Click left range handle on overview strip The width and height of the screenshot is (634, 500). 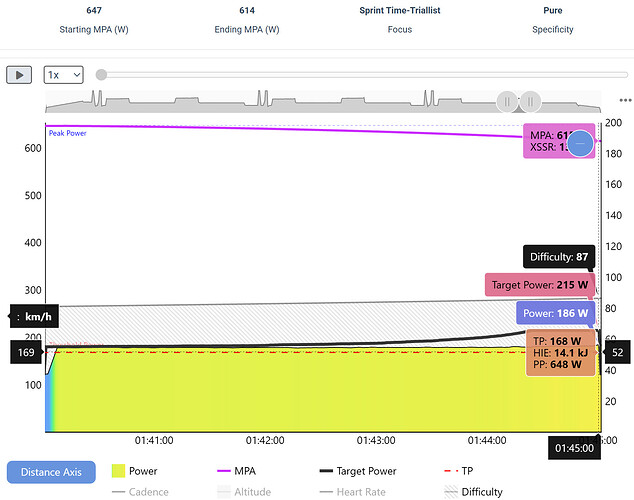coord(507,101)
